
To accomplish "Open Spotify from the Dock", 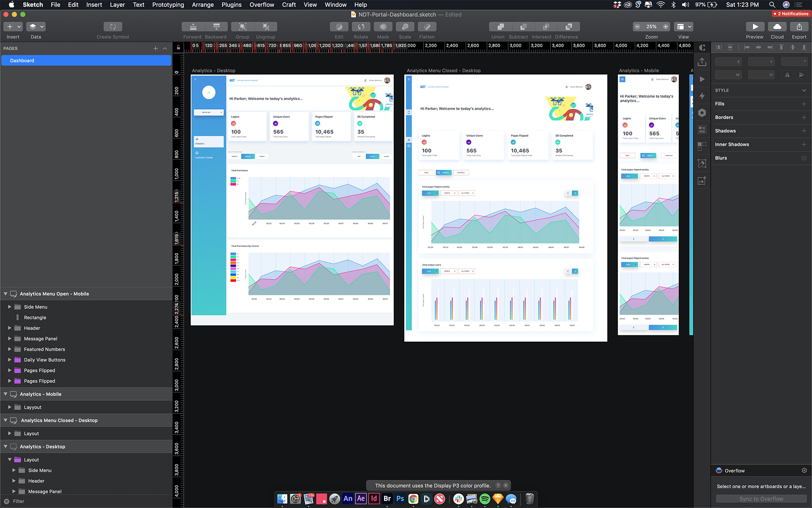I will [x=485, y=499].
